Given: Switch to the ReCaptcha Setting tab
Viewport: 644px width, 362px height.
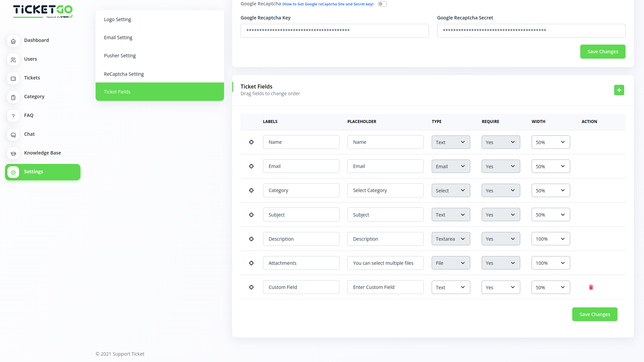Looking at the screenshot, I should 124,74.
